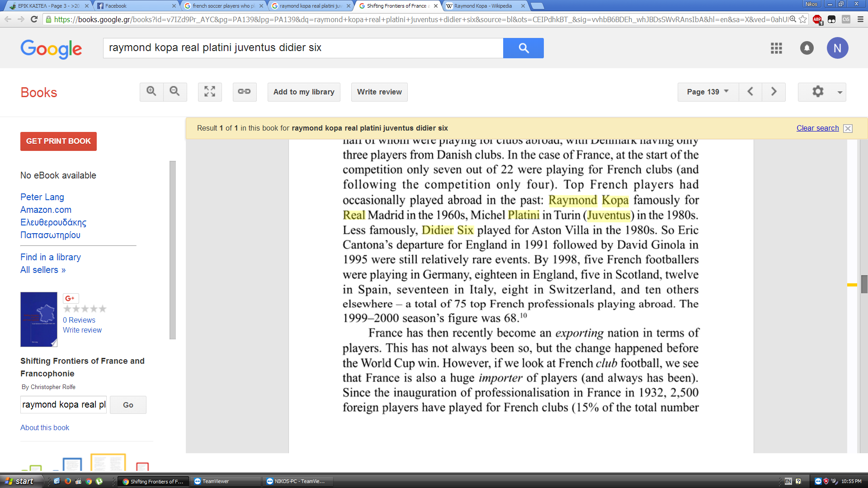The height and width of the screenshot is (488, 868).
Task: Click the security shield tray icon
Action: click(826, 481)
